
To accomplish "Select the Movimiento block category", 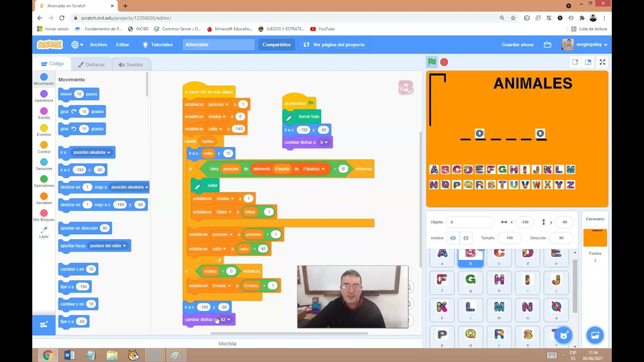I will 44,79.
